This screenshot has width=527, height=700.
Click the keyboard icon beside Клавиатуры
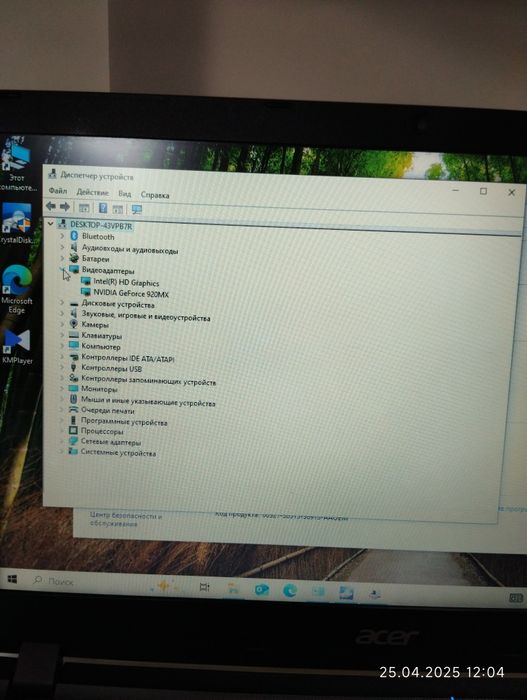[x=74, y=335]
